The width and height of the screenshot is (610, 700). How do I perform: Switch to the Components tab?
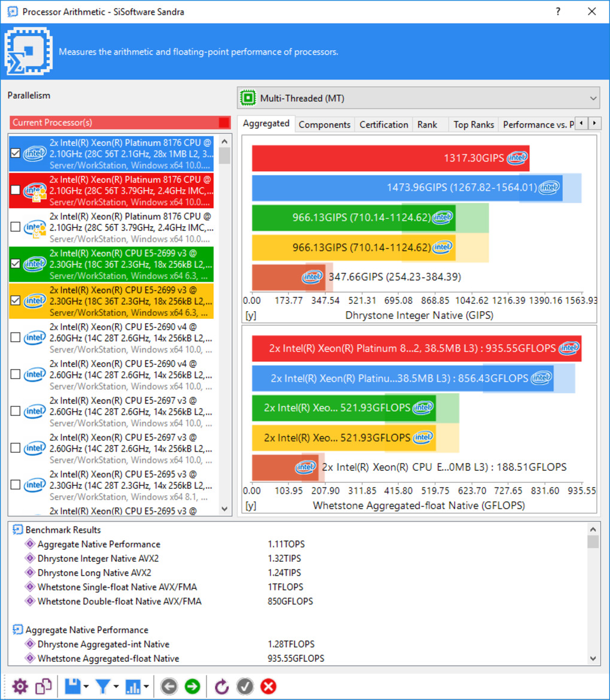[324, 124]
